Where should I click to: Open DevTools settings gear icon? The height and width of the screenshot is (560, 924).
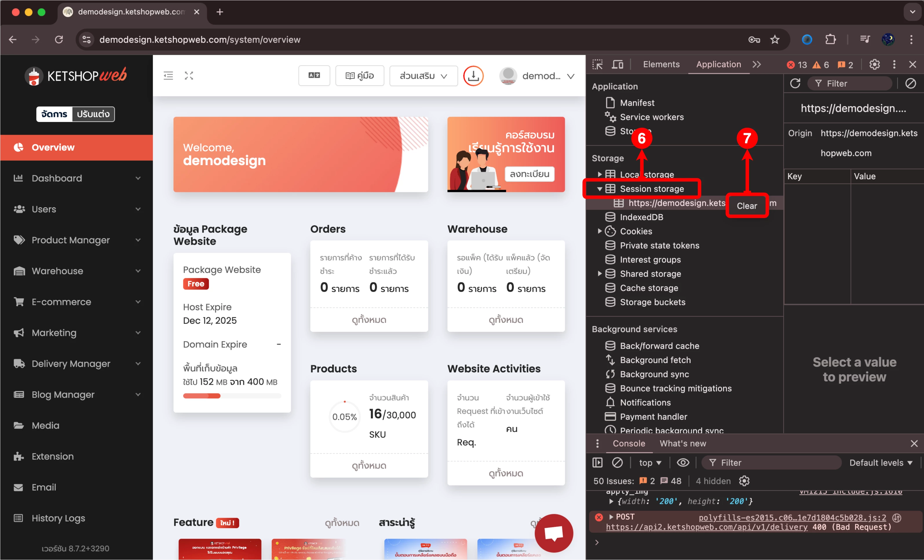point(874,65)
